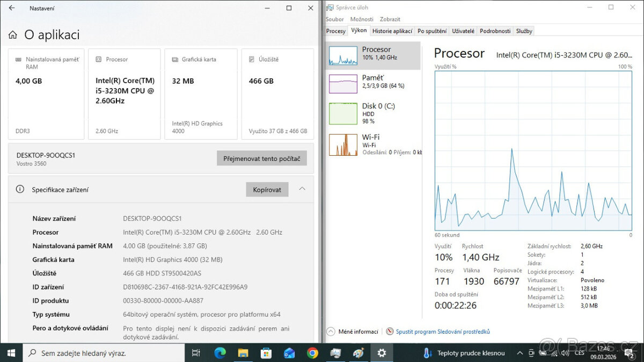This screenshot has width=644, height=362.
Task: Open the Soubor menu in Task Manager
Action: [x=334, y=19]
